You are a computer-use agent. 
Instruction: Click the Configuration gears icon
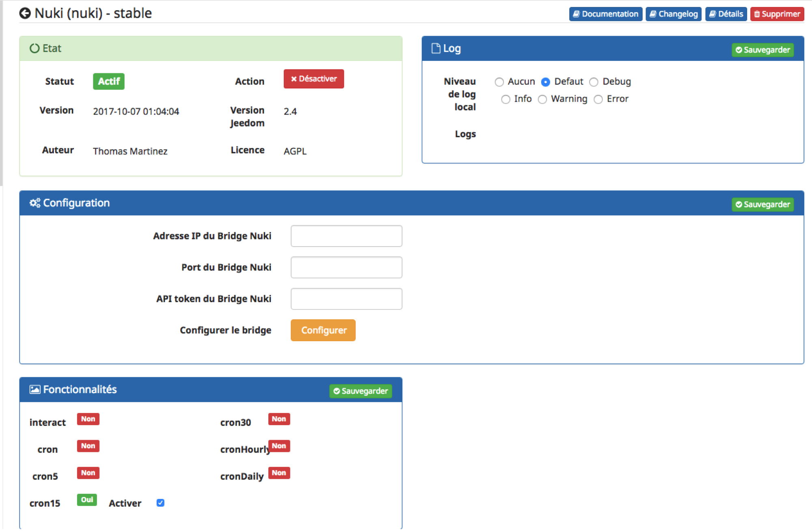35,203
